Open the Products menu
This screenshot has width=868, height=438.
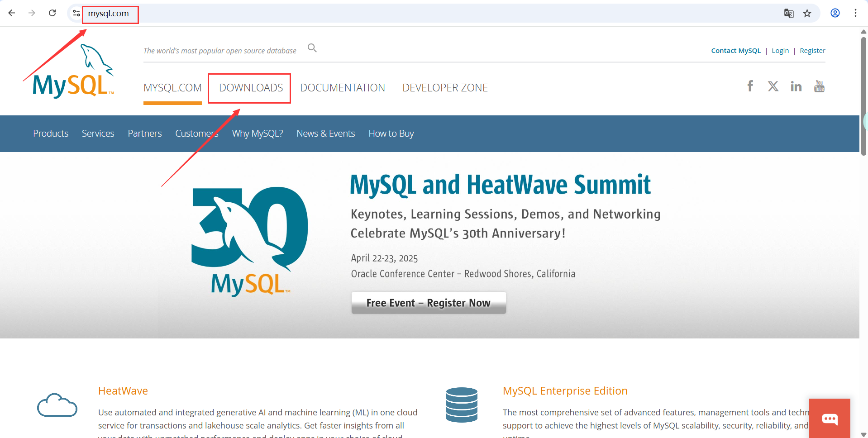pyautogui.click(x=51, y=133)
